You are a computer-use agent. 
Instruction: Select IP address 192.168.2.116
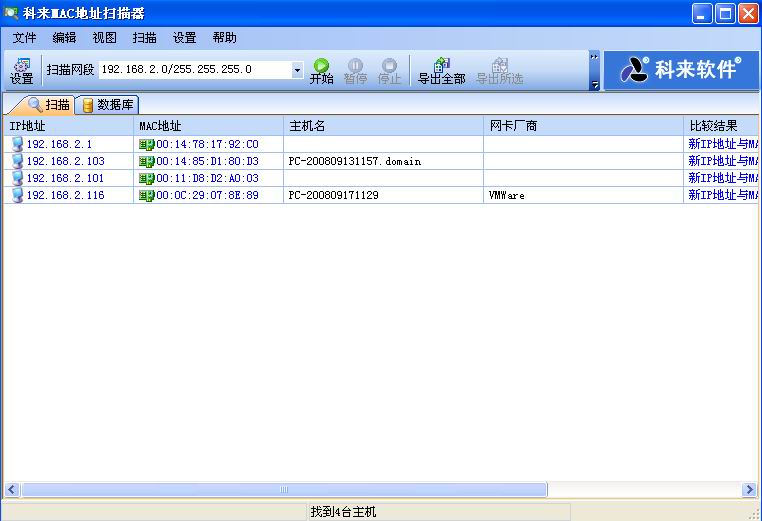tap(65, 195)
